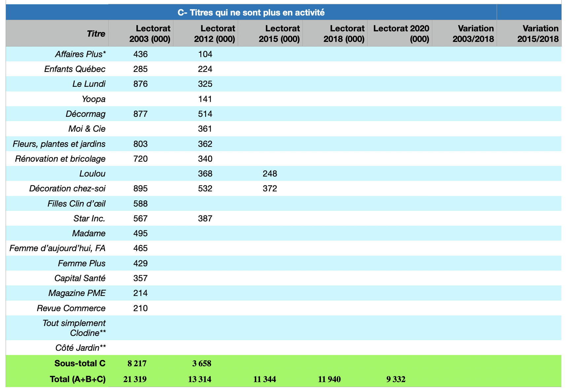Screen dimensions: 566x392
Task: Click value 465 for Femme d'aujourd'hui
Action: pos(141,248)
